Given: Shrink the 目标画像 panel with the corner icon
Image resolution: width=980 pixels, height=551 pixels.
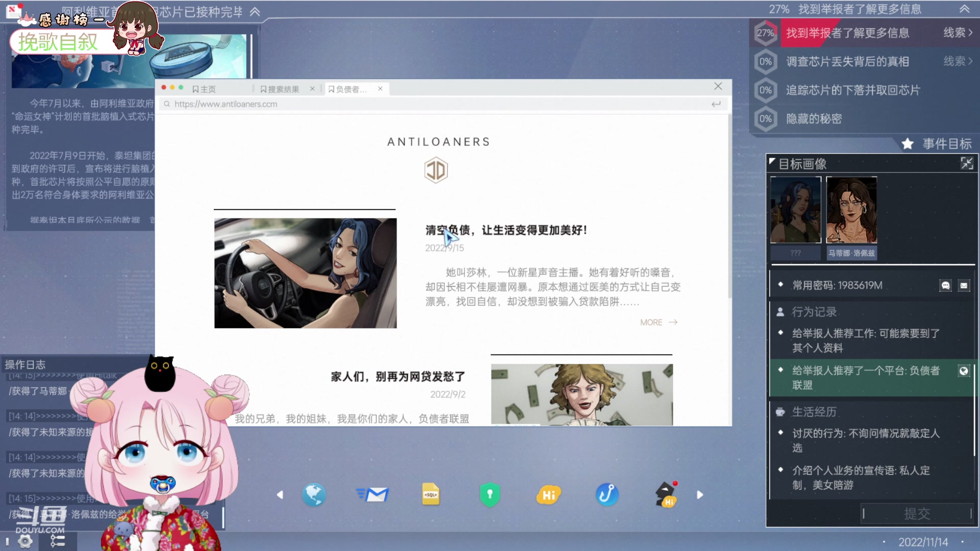Looking at the screenshot, I should click(x=967, y=163).
